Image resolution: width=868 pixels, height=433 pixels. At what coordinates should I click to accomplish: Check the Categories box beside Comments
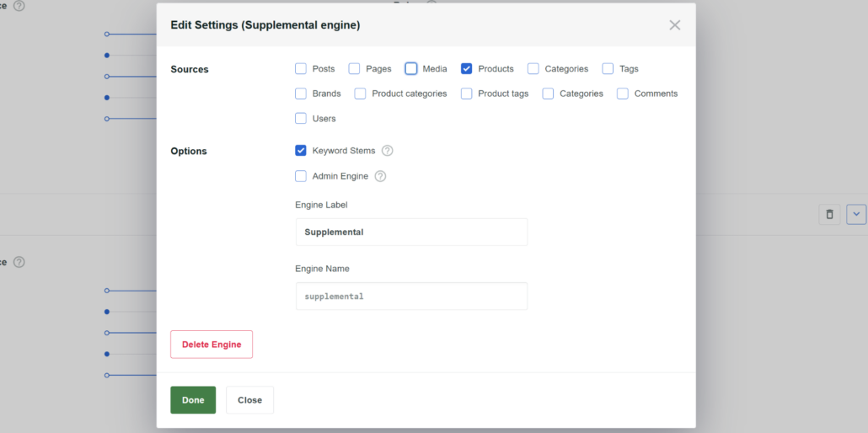click(x=548, y=94)
